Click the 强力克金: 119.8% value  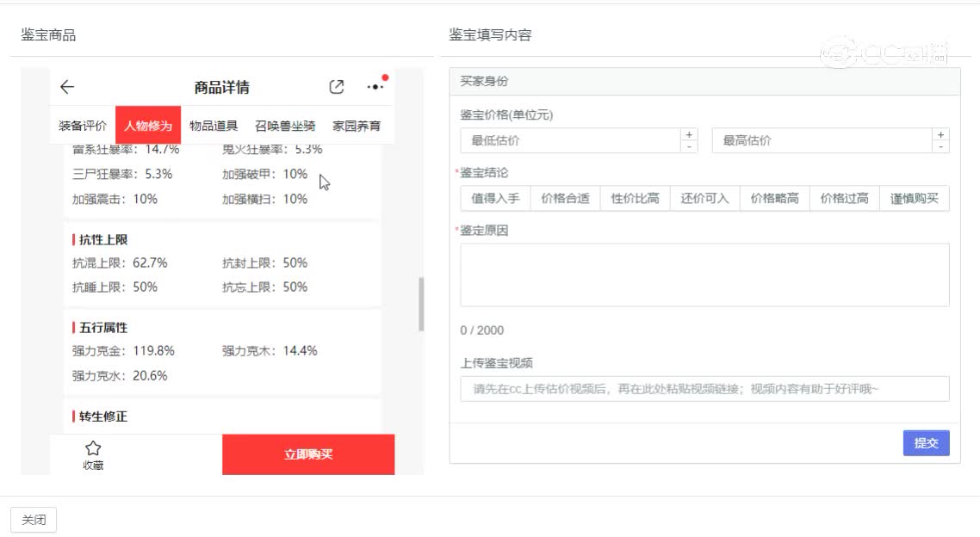coord(123,351)
